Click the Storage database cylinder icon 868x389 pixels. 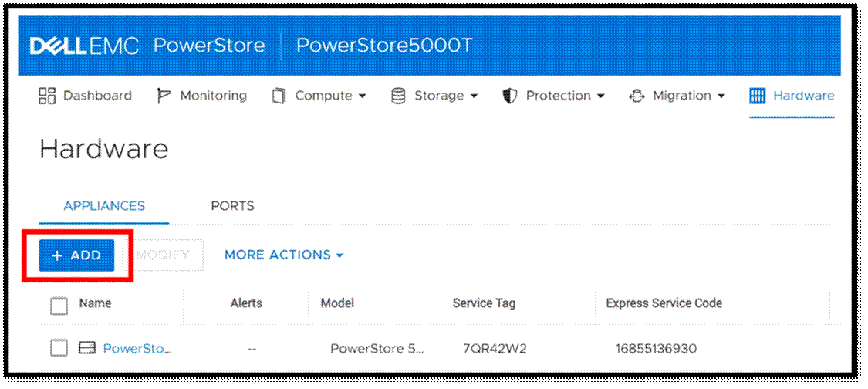398,96
